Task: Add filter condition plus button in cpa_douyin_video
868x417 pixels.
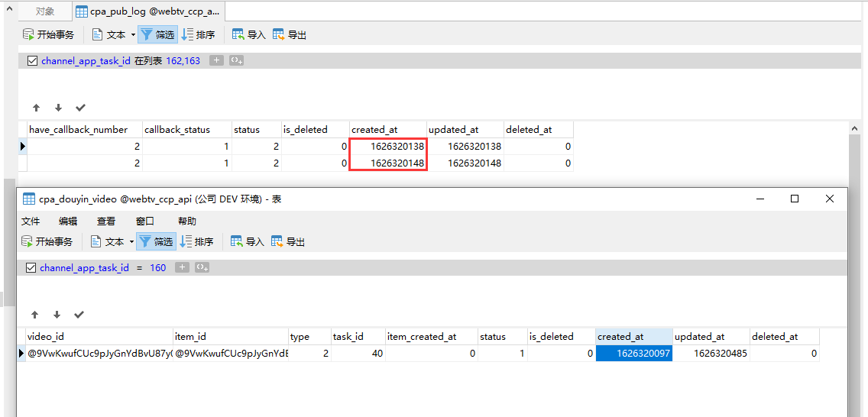Action: 182,267
